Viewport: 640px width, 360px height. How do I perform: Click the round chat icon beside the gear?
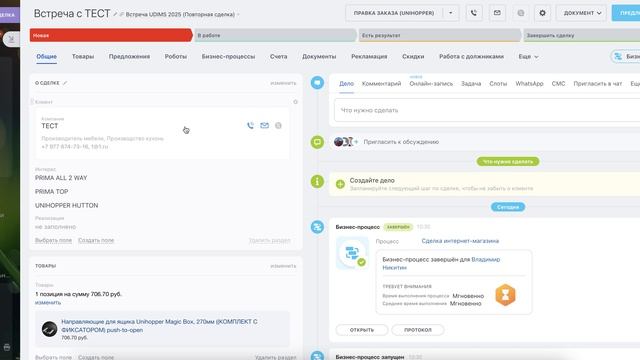tap(521, 13)
